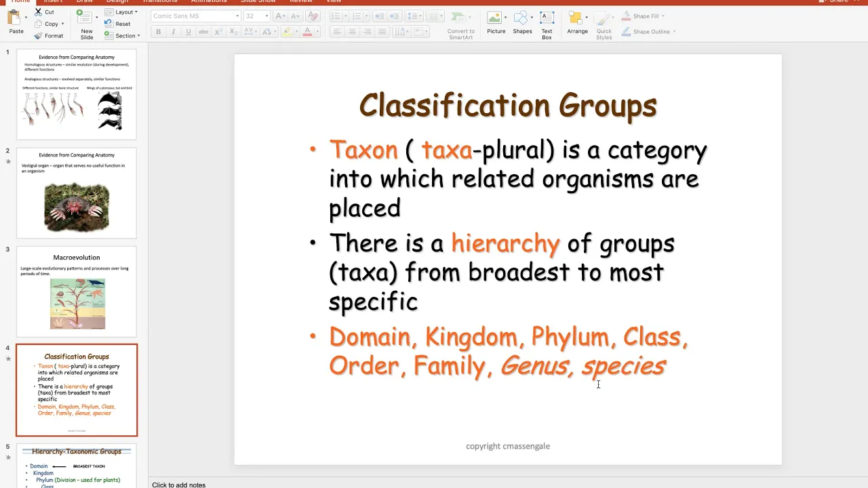Select the Hierarchy-Taxonomic Groups slide thumbnail
This screenshot has width=868, height=488.
click(77, 466)
